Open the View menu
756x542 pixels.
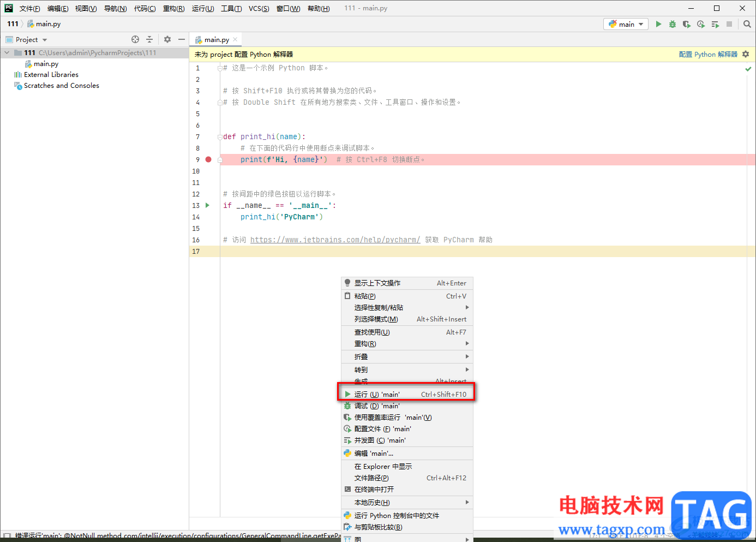pos(86,8)
